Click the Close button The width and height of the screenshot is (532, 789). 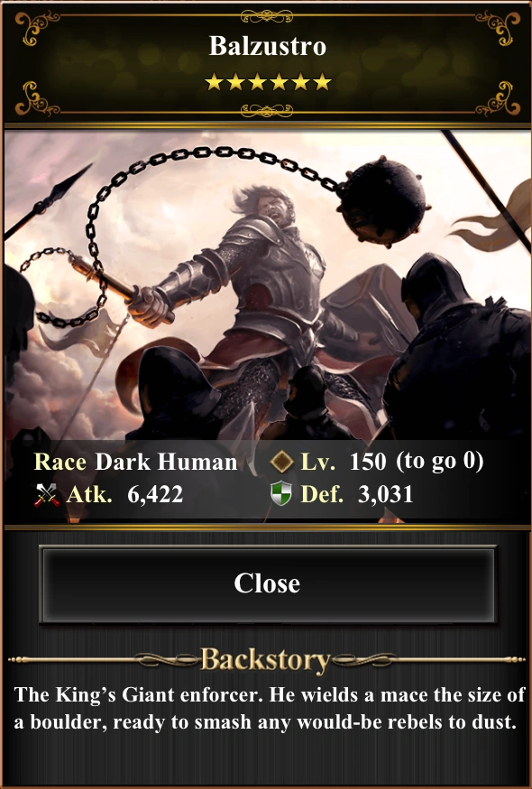tap(267, 583)
